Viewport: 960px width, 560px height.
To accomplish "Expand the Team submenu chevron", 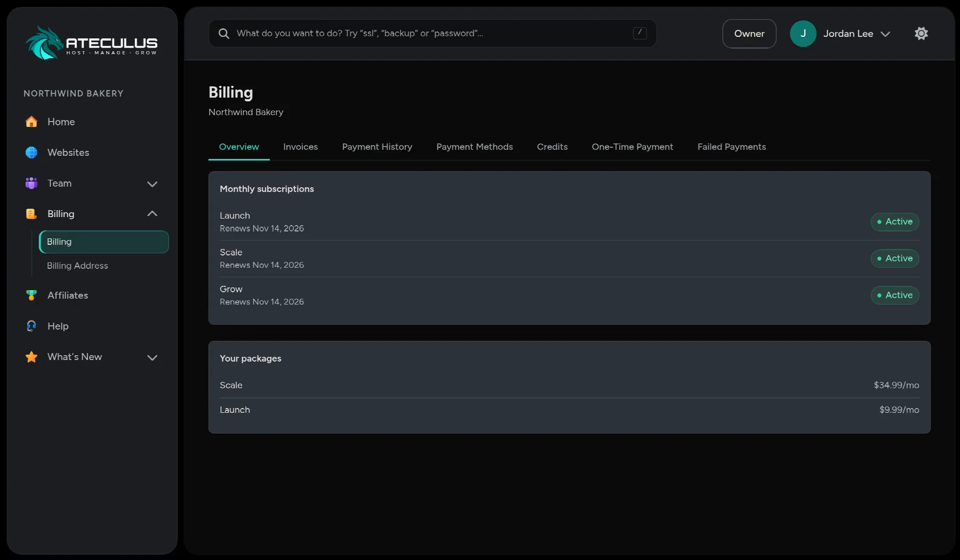I will click(152, 184).
